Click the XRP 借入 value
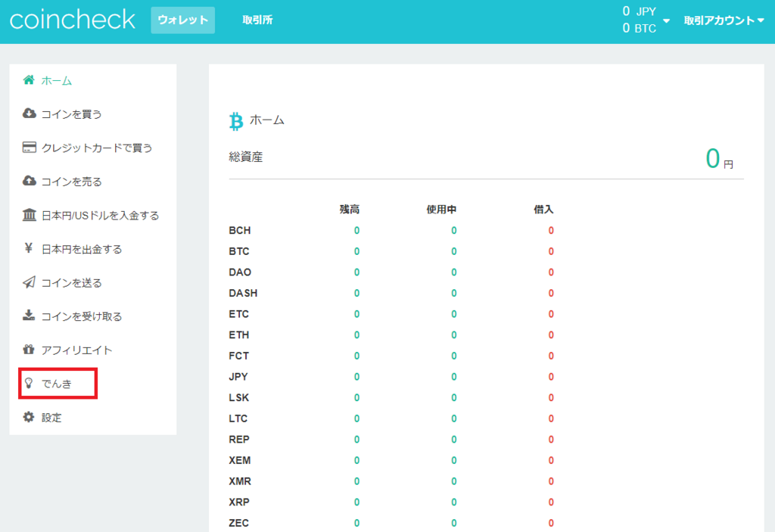The width and height of the screenshot is (775, 532). pyautogui.click(x=551, y=502)
